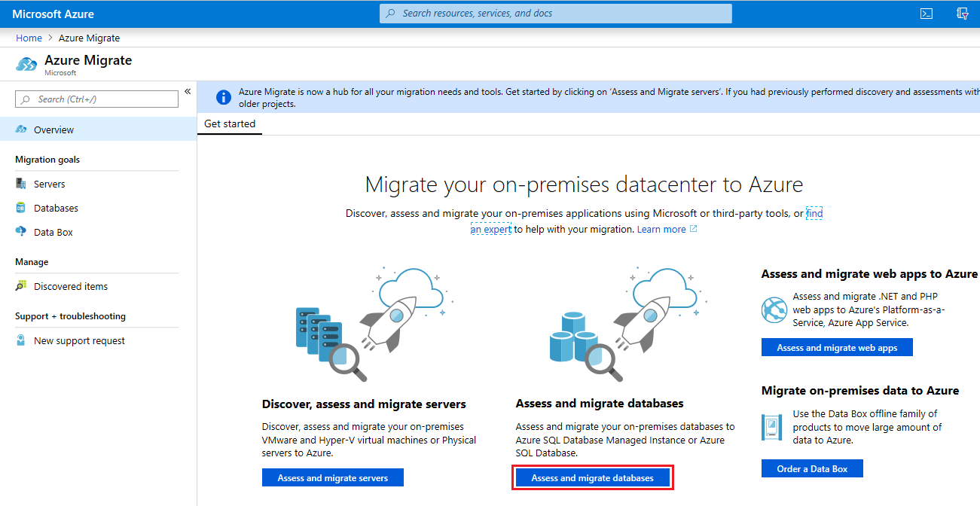Click the Discovered items icon
The height and width of the screenshot is (506, 980).
(21, 286)
